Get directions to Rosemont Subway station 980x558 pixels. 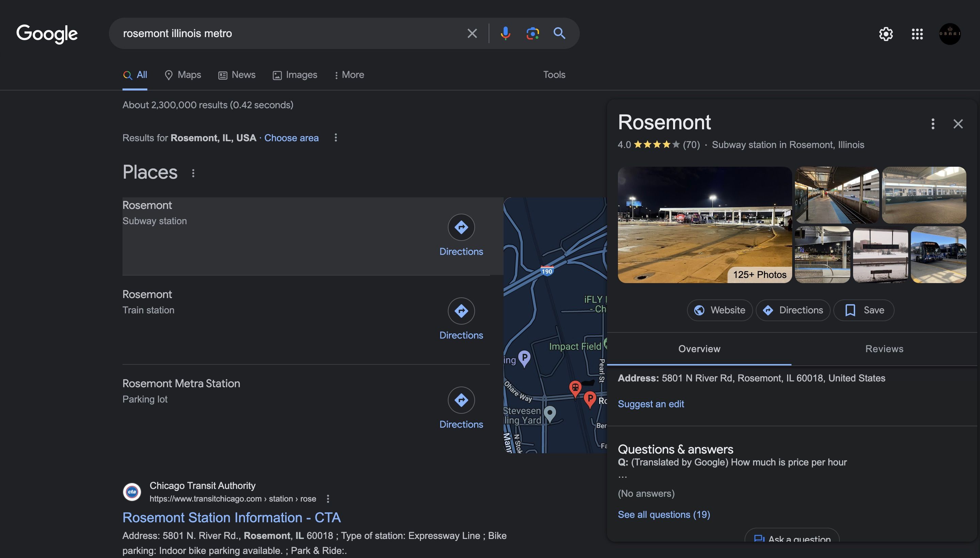461,227
